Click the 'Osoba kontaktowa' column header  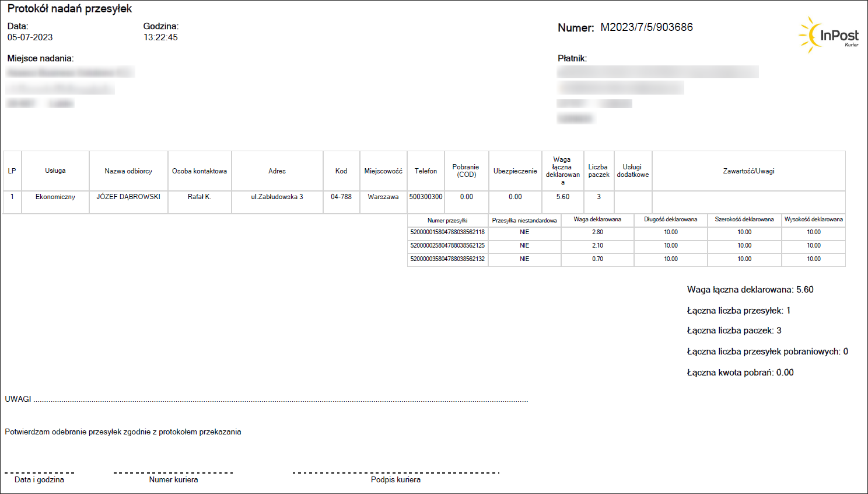(x=199, y=171)
